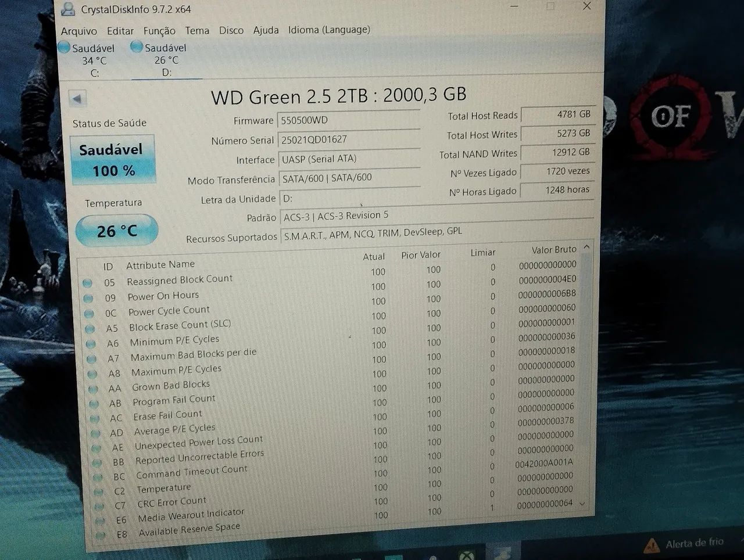Open the Tema menu
Image resolution: width=744 pixels, height=560 pixels.
[x=197, y=30]
